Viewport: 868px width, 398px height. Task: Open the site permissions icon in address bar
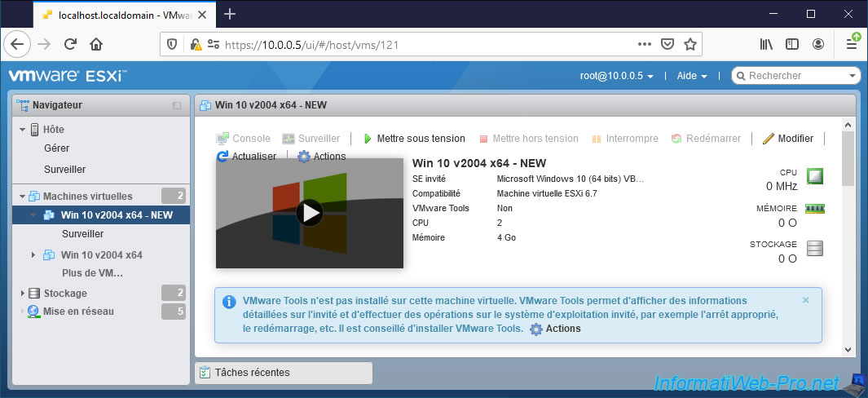tap(213, 44)
